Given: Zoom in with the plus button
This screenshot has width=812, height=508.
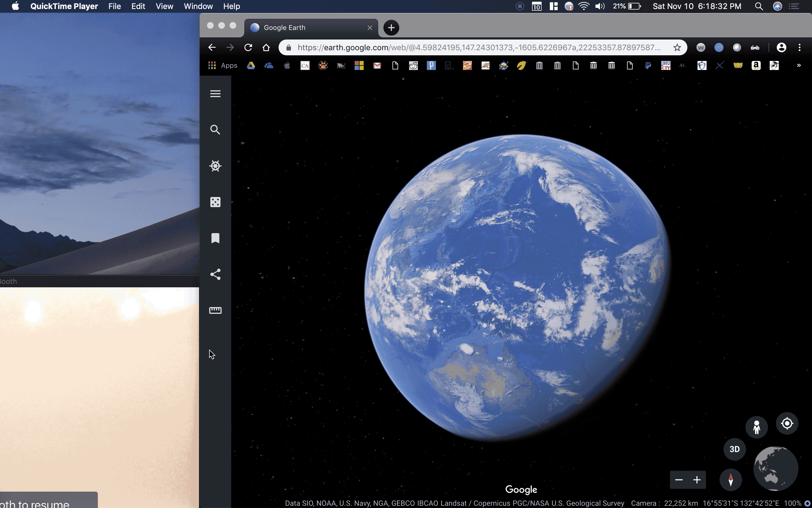Looking at the screenshot, I should tap(697, 480).
